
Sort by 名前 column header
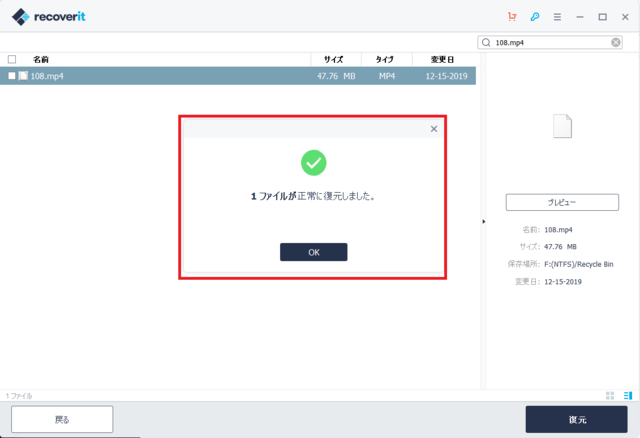pyautogui.click(x=41, y=60)
